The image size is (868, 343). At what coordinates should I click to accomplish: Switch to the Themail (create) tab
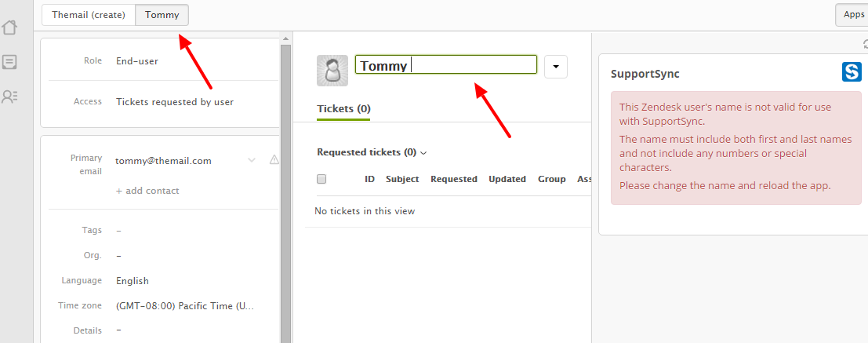[x=89, y=15]
